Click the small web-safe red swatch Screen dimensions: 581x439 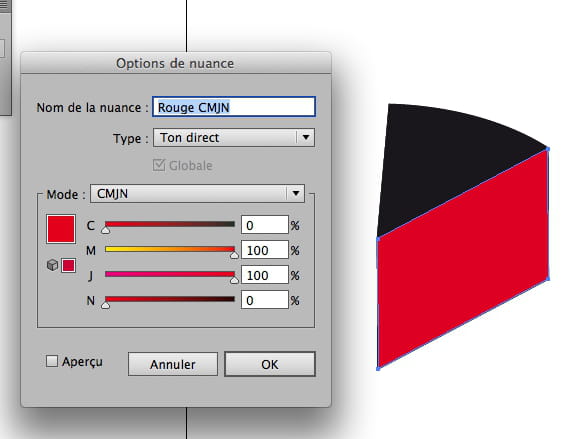tap(69, 265)
